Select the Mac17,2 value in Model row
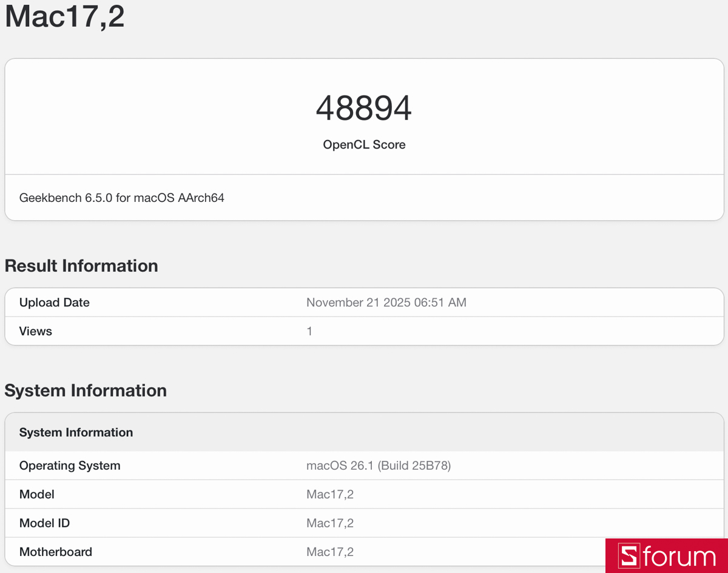The width and height of the screenshot is (728, 573). click(x=330, y=495)
